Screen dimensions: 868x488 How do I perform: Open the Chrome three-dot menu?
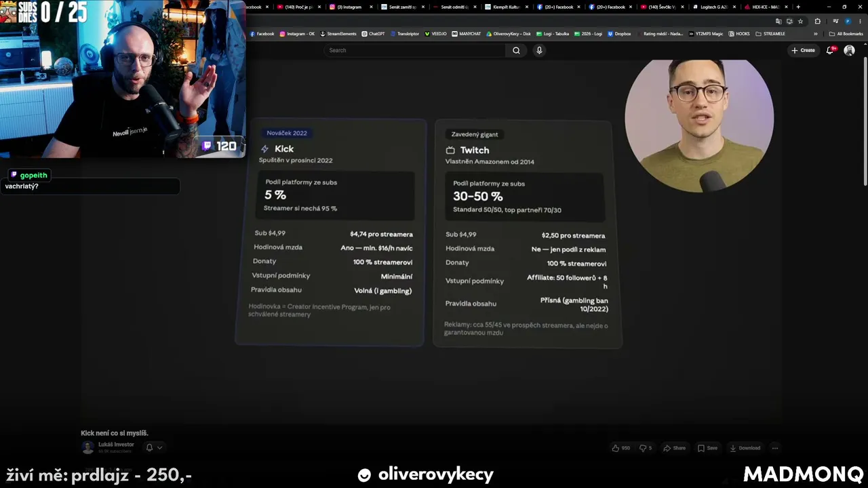[x=859, y=21]
